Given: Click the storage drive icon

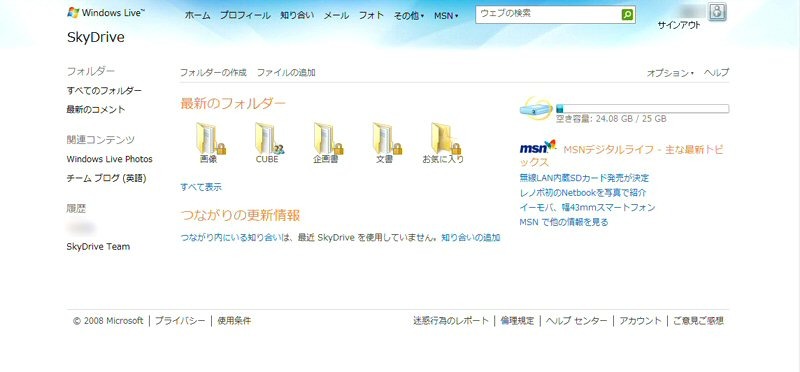Looking at the screenshot, I should coord(536,108).
